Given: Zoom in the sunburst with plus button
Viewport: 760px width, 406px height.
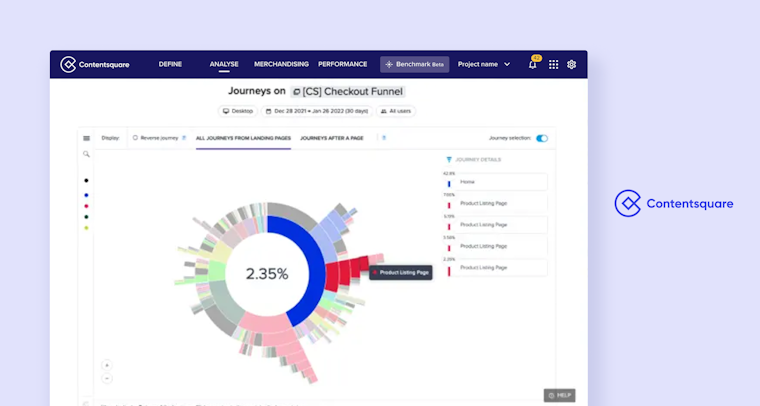Looking at the screenshot, I should (x=107, y=365).
